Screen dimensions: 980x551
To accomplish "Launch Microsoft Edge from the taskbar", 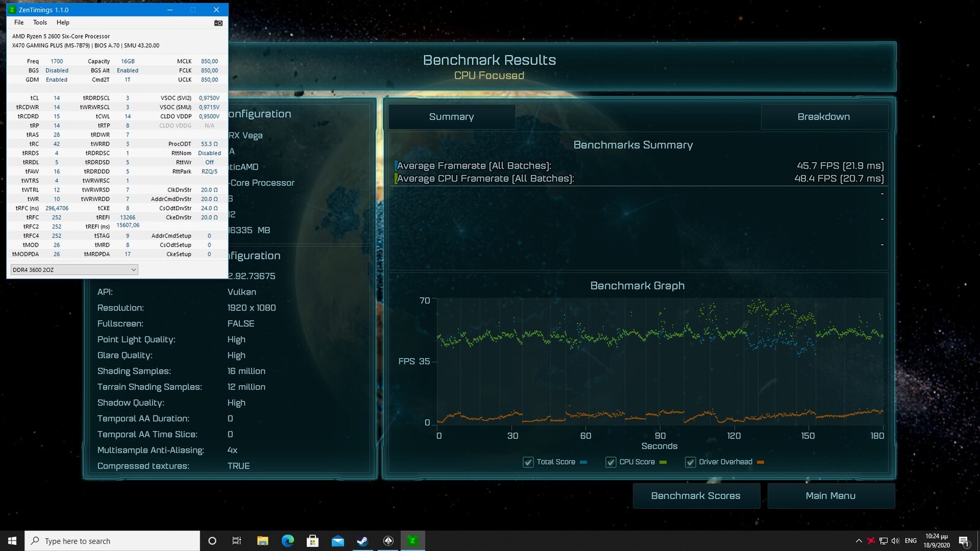I will [287, 541].
